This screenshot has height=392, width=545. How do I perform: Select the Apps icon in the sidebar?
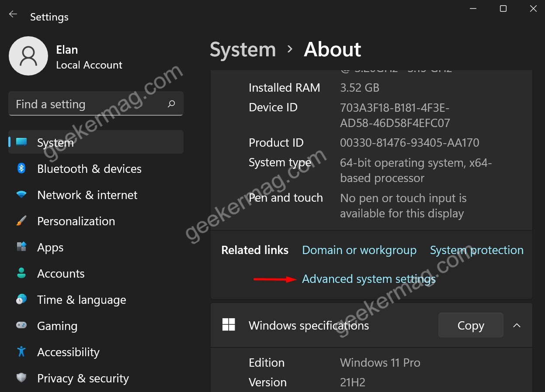pyautogui.click(x=21, y=247)
